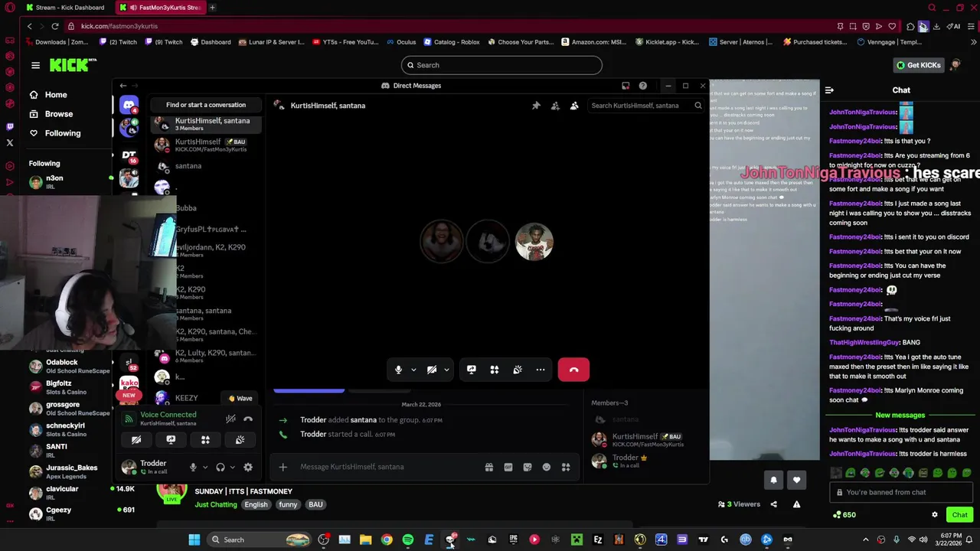
Task: Open Spotify from the Windows taskbar
Action: [x=407, y=540]
